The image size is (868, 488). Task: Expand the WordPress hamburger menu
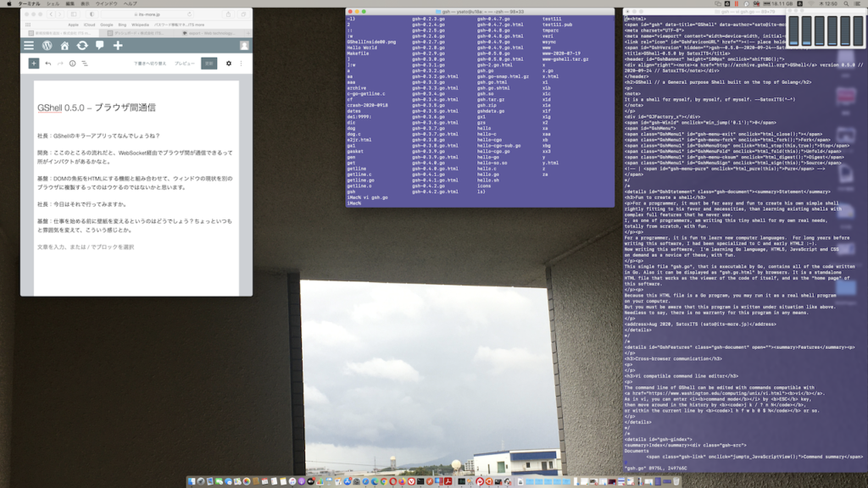[29, 46]
